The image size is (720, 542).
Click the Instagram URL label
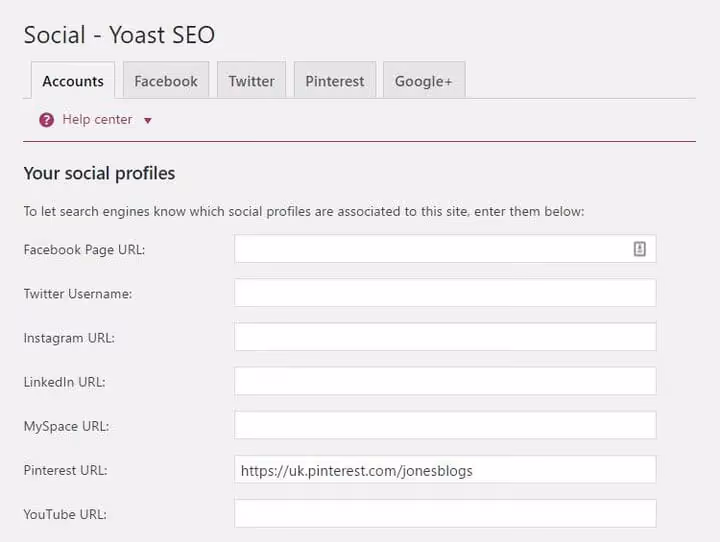[69, 338]
